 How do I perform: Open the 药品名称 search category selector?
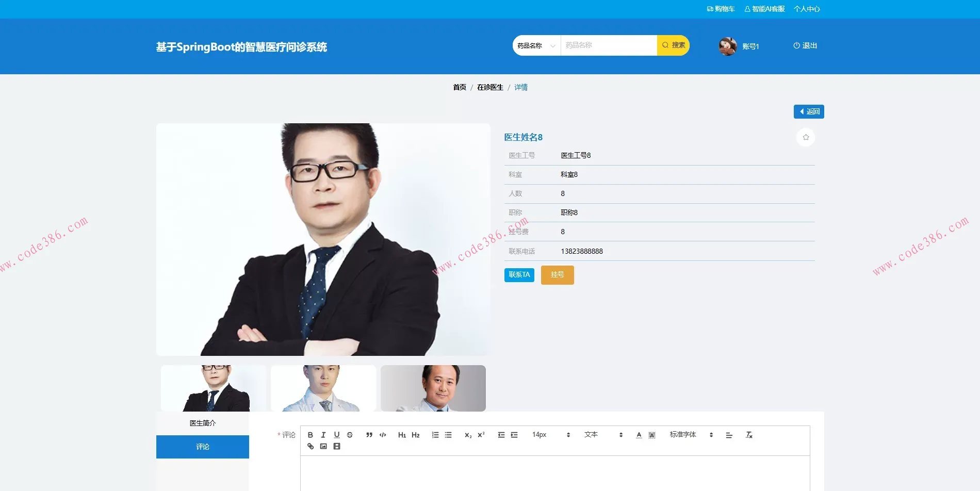pos(535,45)
